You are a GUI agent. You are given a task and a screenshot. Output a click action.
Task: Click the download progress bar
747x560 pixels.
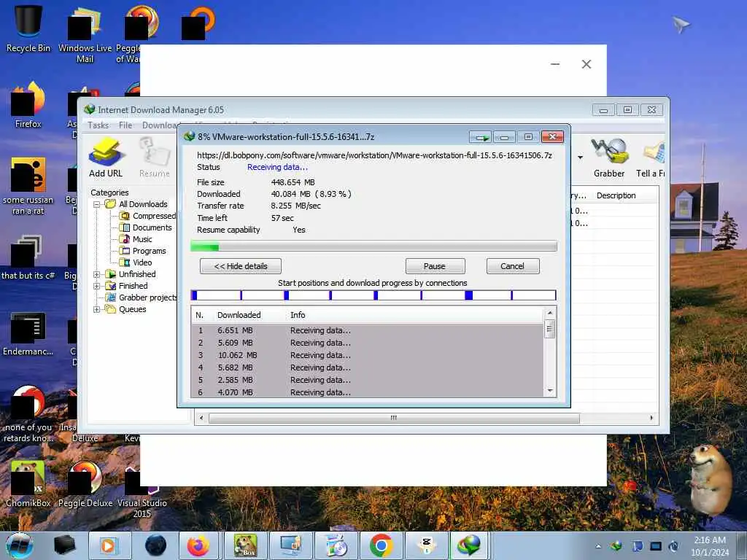pyautogui.click(x=373, y=246)
